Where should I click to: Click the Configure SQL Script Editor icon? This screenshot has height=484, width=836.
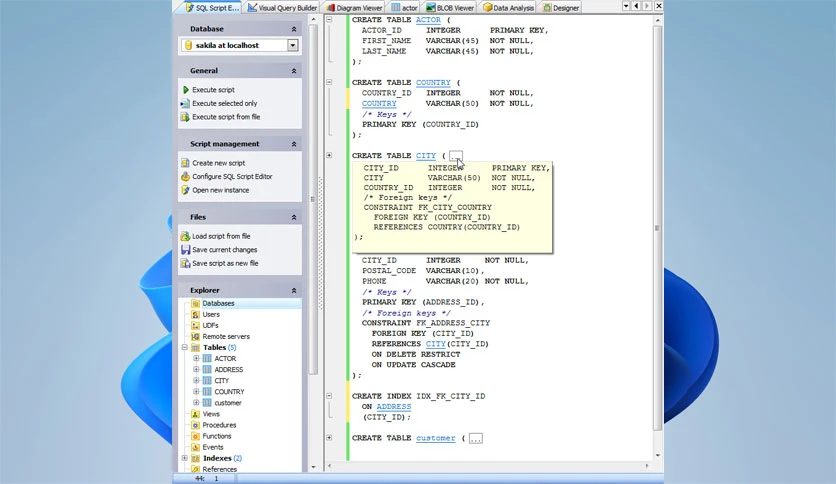tap(185, 176)
